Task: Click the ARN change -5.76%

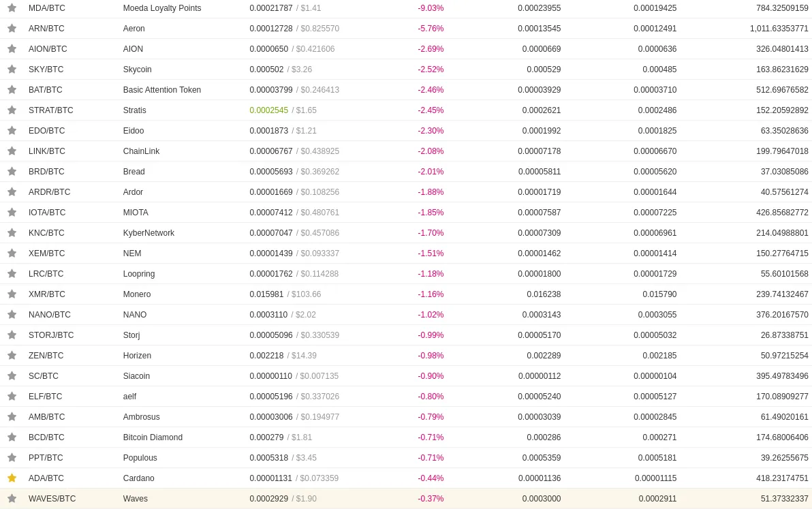Action: tap(431, 28)
